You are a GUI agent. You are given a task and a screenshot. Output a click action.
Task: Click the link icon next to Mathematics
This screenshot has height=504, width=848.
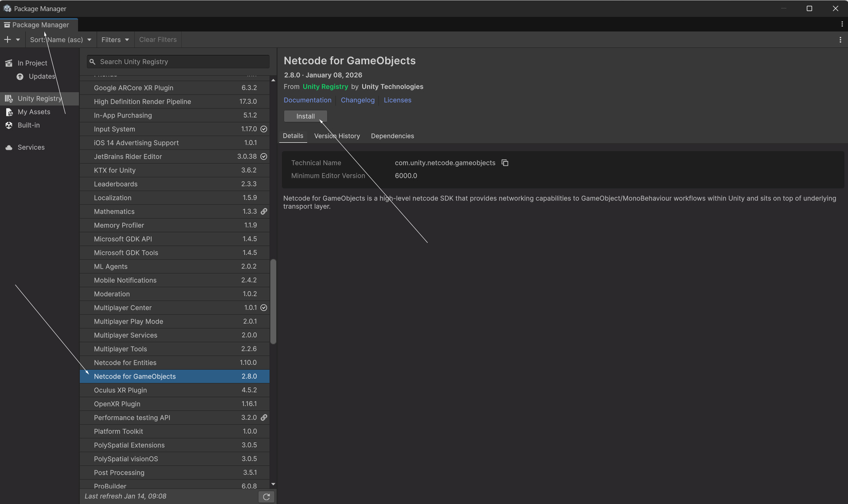(264, 211)
